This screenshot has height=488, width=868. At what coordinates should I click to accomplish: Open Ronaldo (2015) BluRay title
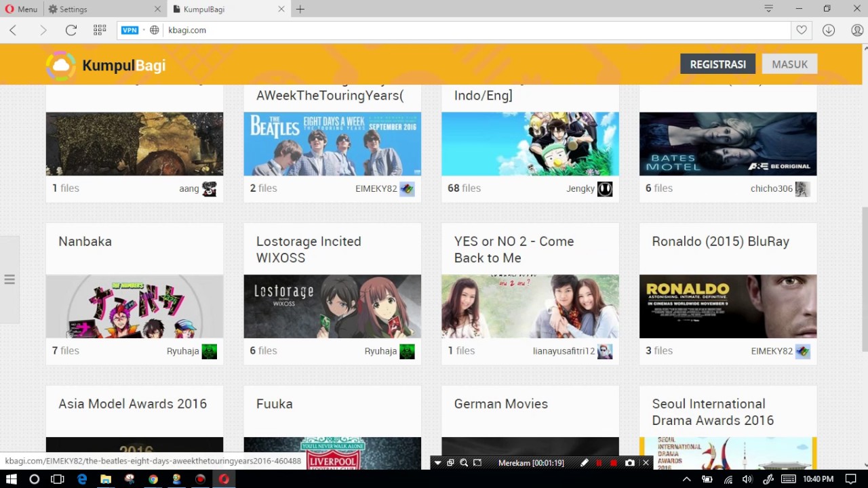(x=720, y=241)
